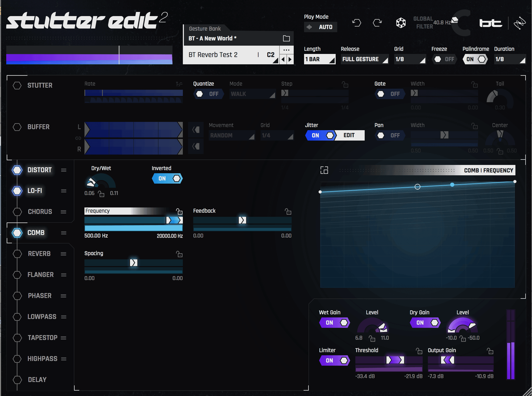Click the redo arrow icon
This screenshot has height=396, width=532.
[x=377, y=23]
